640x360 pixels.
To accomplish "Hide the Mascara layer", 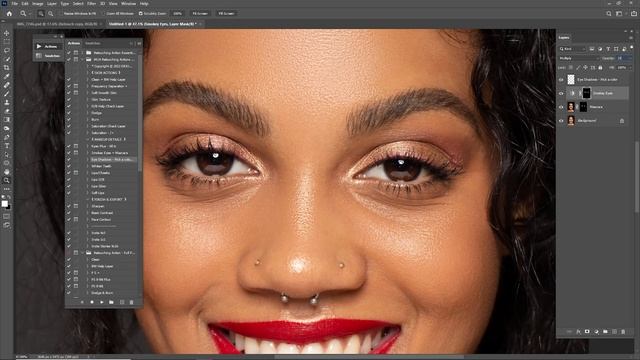I will click(561, 107).
